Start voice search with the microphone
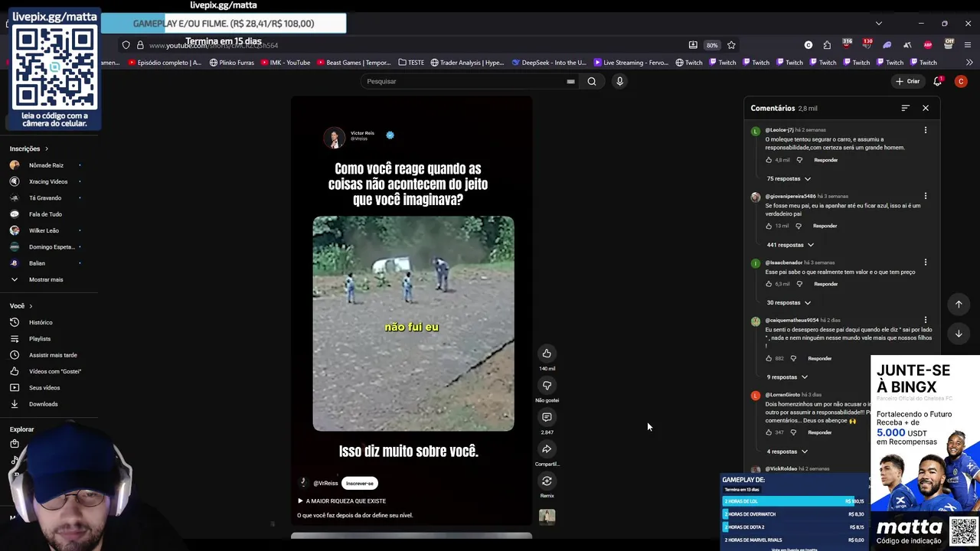The width and height of the screenshot is (980, 551). [620, 81]
